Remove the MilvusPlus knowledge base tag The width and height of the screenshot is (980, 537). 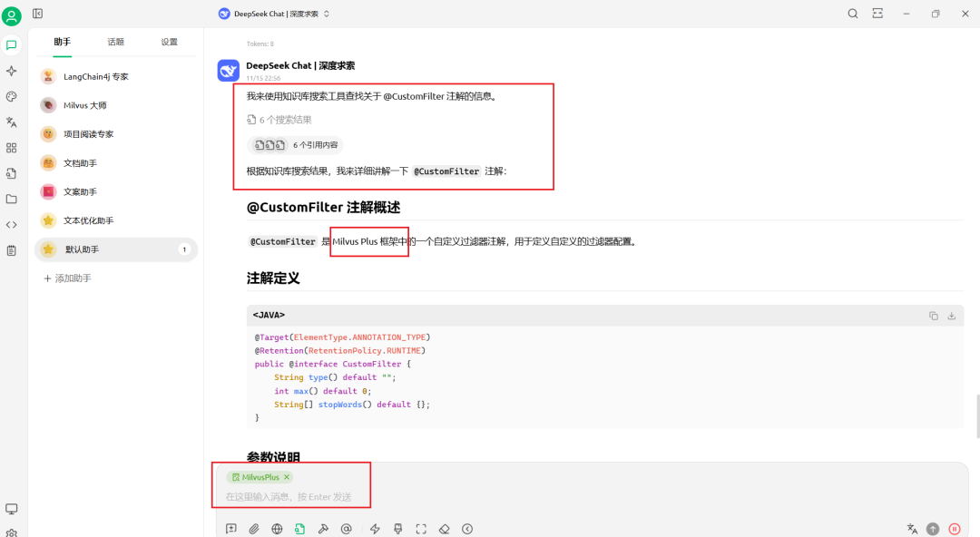[x=287, y=477]
